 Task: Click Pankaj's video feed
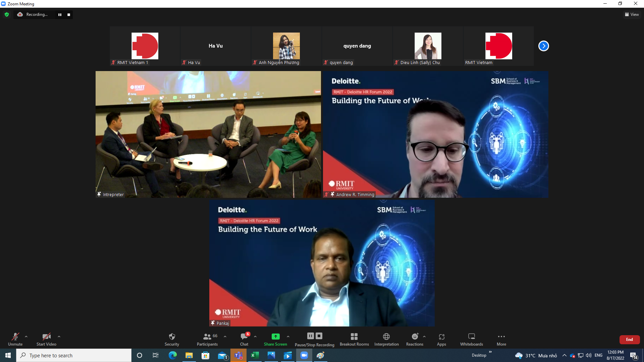pos(322,263)
